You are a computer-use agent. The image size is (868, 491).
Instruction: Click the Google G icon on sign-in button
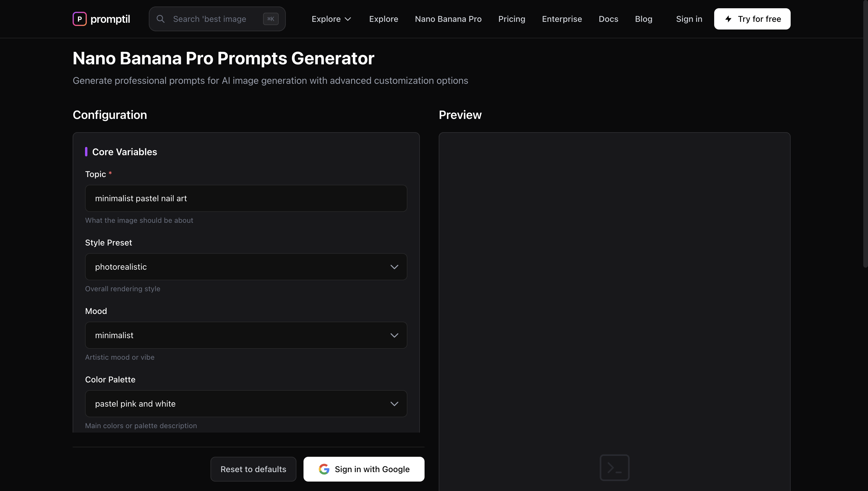point(324,469)
